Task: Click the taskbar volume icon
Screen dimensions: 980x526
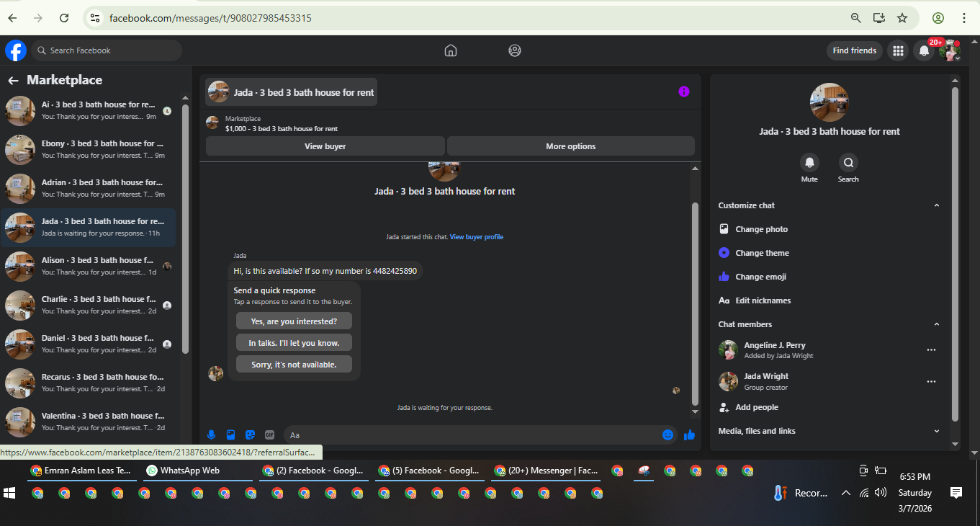Action: [881, 493]
